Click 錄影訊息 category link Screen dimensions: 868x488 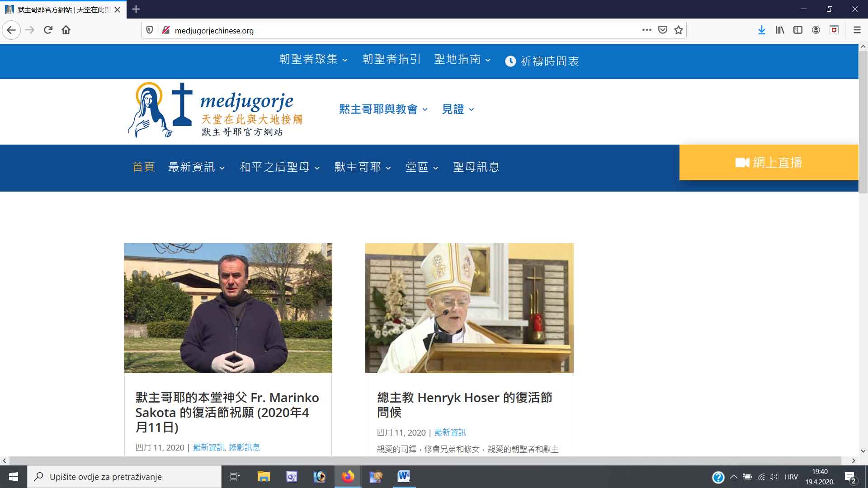(244, 447)
